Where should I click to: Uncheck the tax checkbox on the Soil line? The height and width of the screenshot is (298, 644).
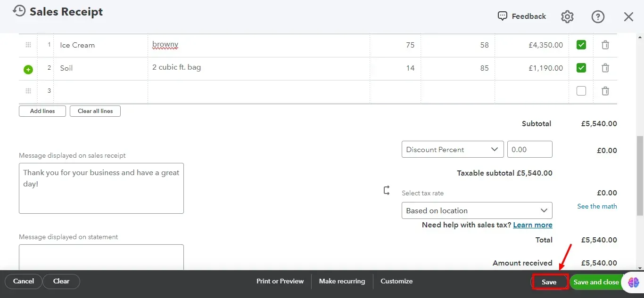(x=581, y=68)
